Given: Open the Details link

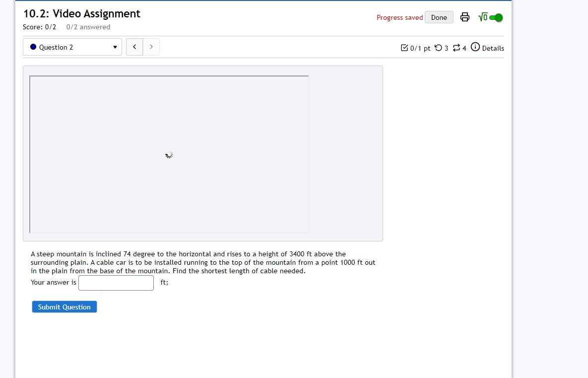Looking at the screenshot, I should point(493,48).
